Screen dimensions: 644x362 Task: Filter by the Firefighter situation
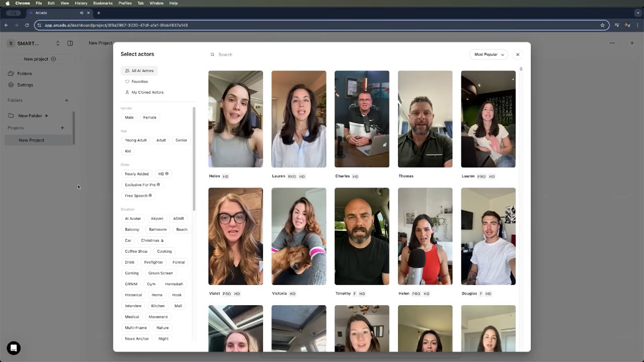(153, 262)
